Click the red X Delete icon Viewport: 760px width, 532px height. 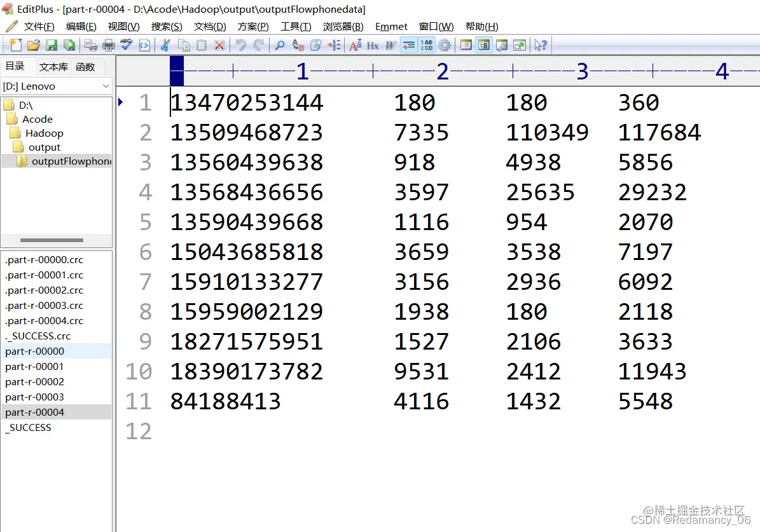coord(219,46)
